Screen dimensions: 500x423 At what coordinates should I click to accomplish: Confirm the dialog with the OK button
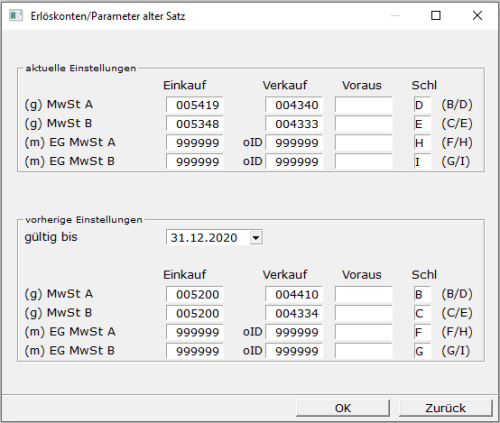(x=343, y=408)
